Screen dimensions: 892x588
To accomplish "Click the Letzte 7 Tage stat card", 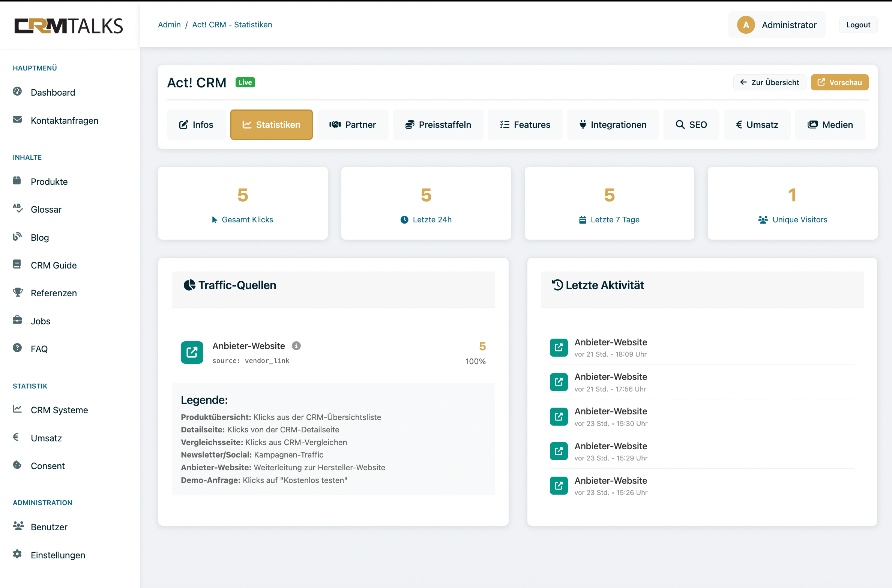I will tap(610, 203).
